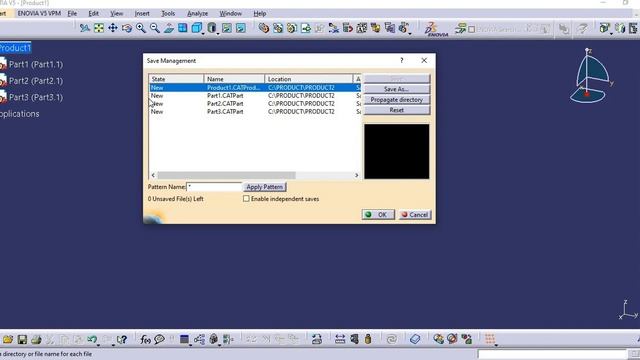Viewport: 640px width, 360px height.
Task: Click the Location column header
Action: [309, 79]
